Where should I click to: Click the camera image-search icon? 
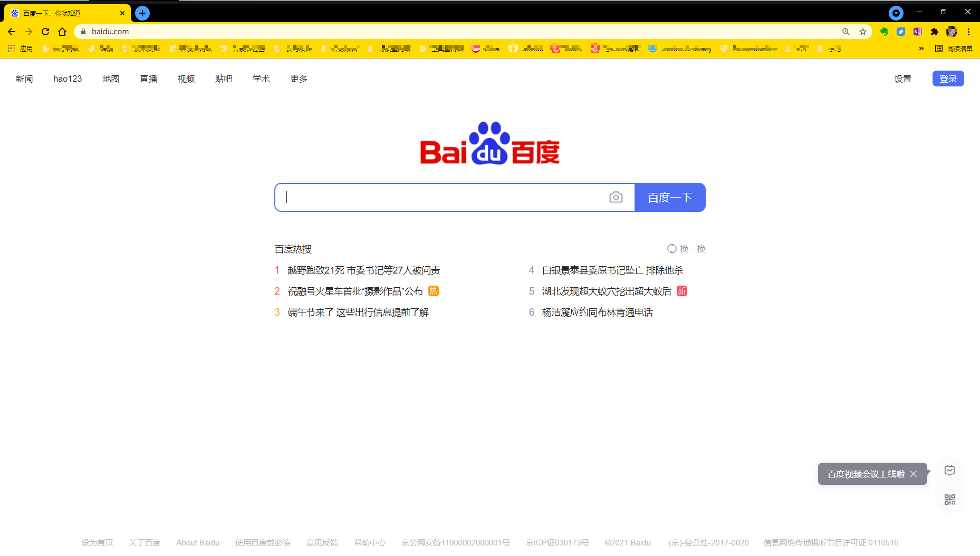(616, 197)
